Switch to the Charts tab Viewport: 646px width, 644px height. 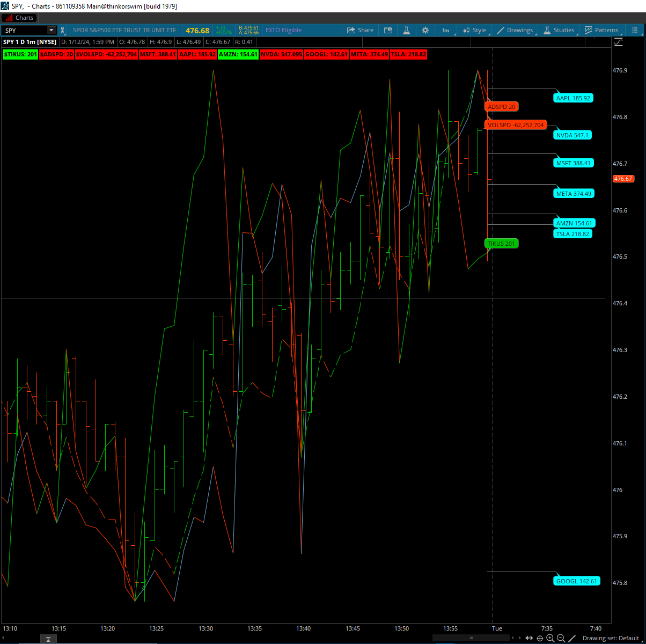[x=19, y=18]
